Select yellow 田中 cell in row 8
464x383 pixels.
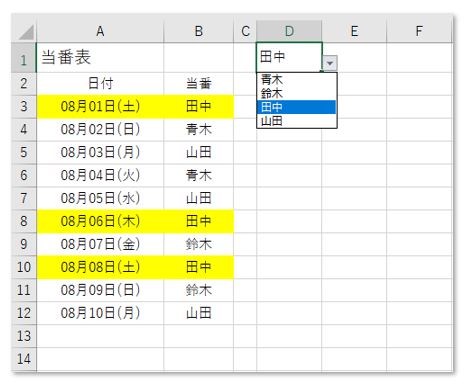tap(199, 221)
